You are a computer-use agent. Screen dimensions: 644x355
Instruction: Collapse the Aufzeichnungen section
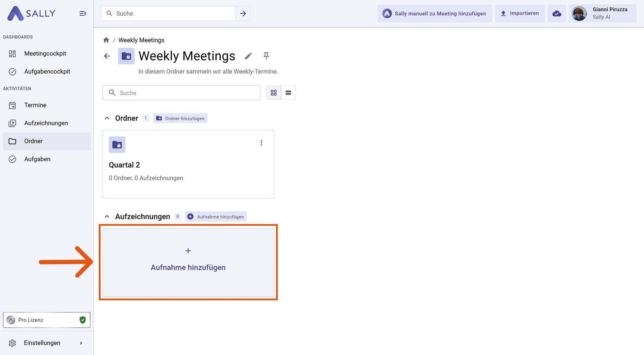(x=107, y=217)
